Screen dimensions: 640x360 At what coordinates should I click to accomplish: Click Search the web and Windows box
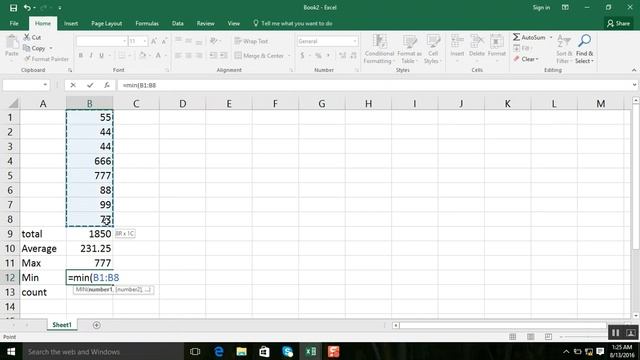pos(102,351)
